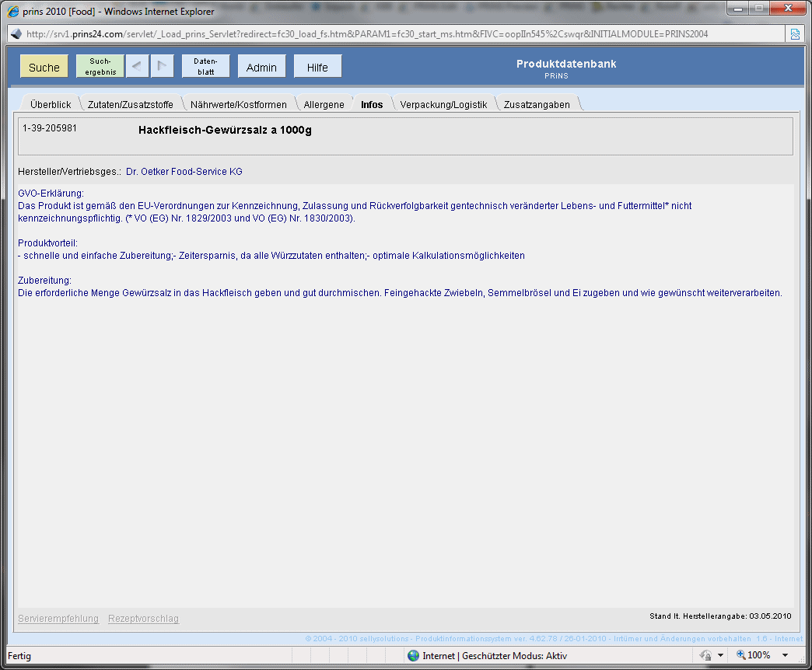Screen dimensions: 812x670
Task: Open the zoom level dropdown arrow
Action: 785,656
